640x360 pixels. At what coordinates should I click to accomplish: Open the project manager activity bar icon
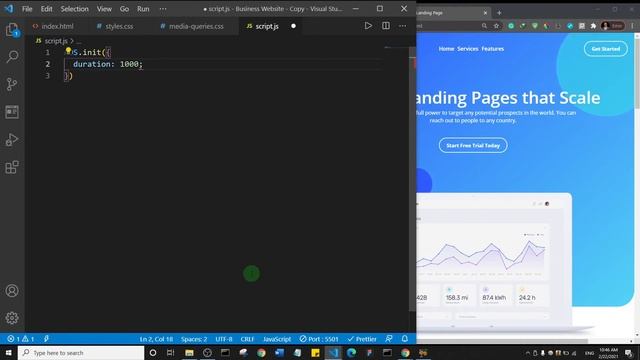[x=12, y=112]
